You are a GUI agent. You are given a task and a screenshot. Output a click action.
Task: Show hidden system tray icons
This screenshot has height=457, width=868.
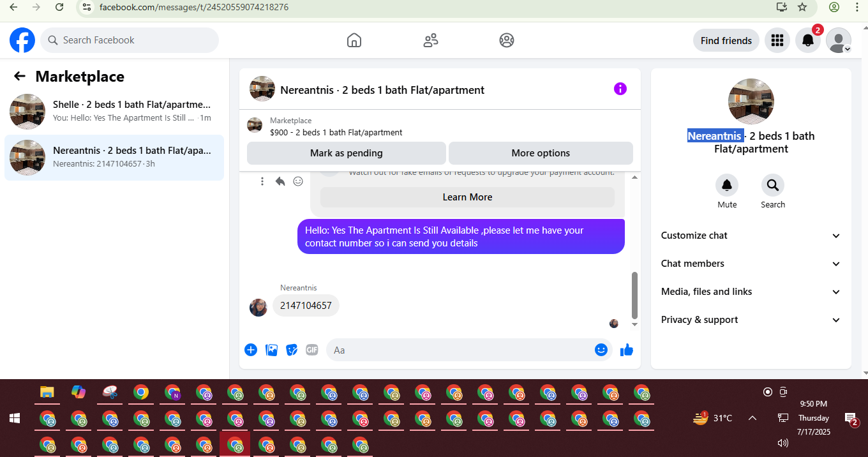(752, 418)
